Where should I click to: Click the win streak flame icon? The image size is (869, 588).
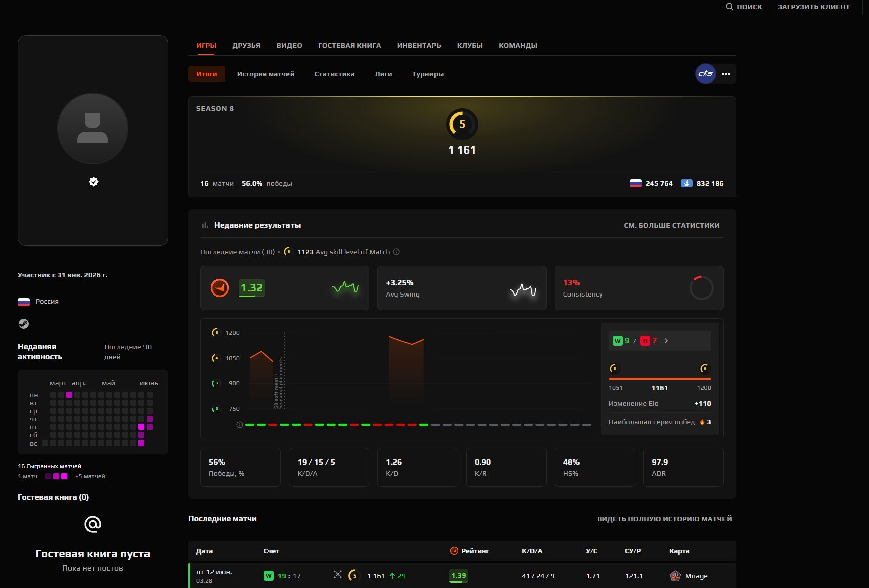702,422
